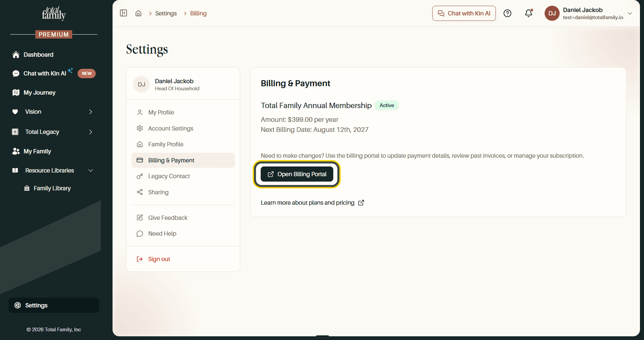Collapse the sidebar with the panel toggle icon
This screenshot has width=644, height=340.
click(x=123, y=13)
